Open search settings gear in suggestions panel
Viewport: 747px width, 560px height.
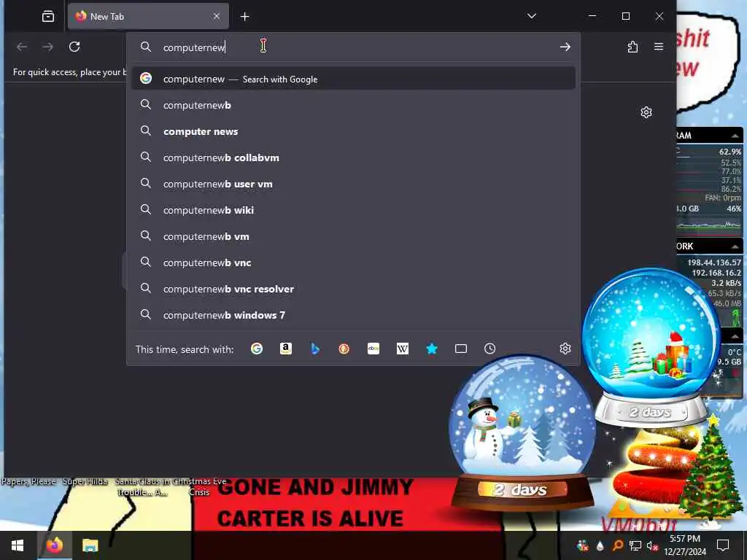point(565,349)
